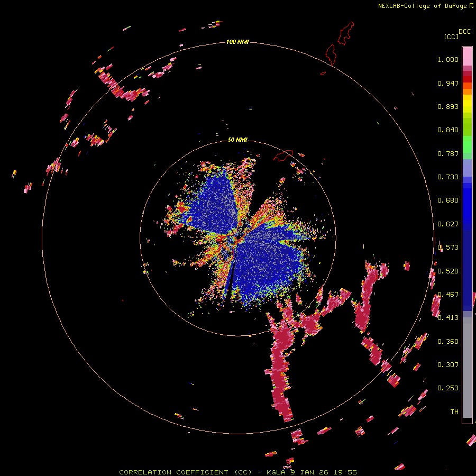Click the 9 JAN 26 date text
The width and height of the screenshot is (476, 476).
pyautogui.click(x=309, y=472)
